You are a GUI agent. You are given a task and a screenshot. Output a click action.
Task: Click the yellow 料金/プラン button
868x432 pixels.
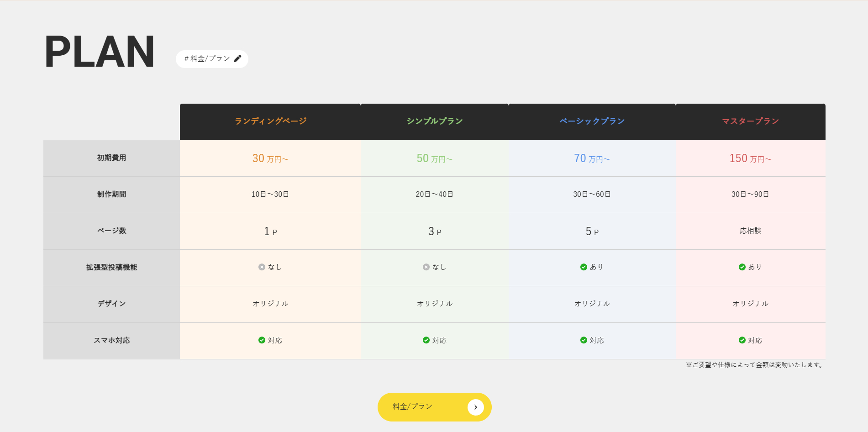pos(434,407)
